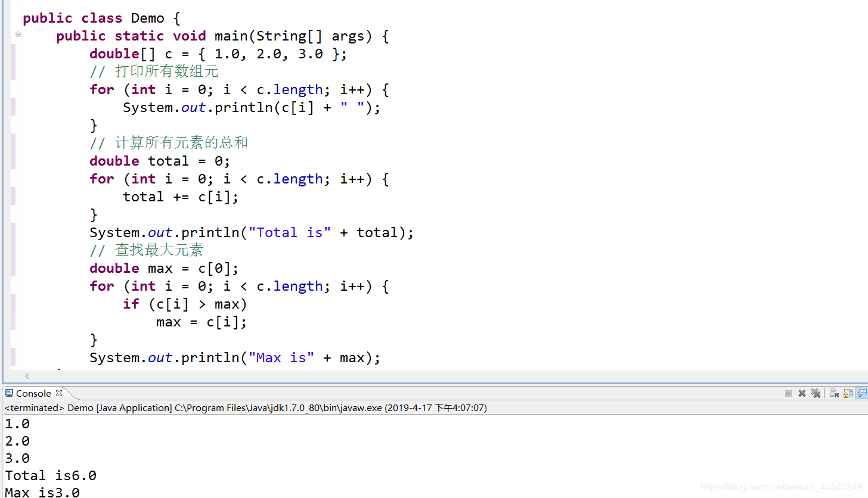Click 'double total = 0;' line
This screenshot has height=498, width=868.
160,161
